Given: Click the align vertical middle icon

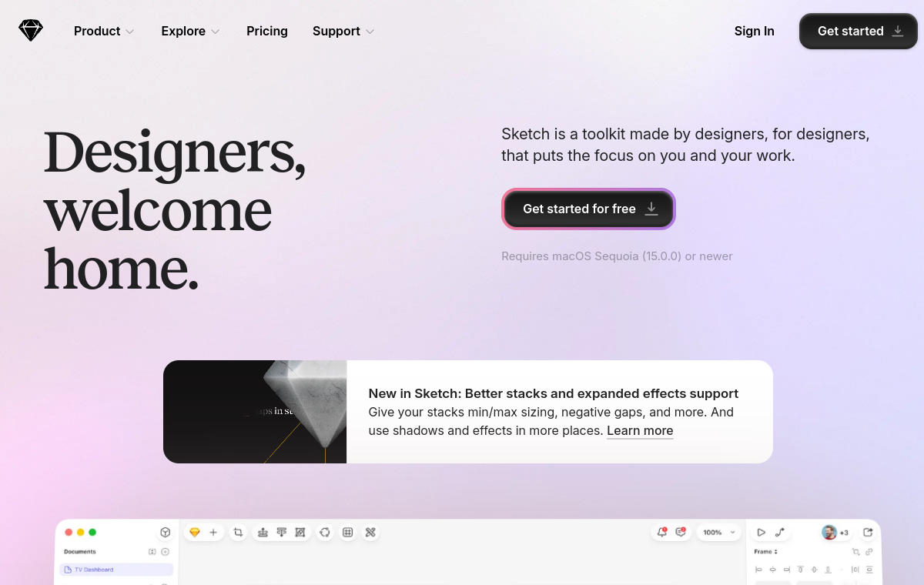Looking at the screenshot, I should point(814,570).
